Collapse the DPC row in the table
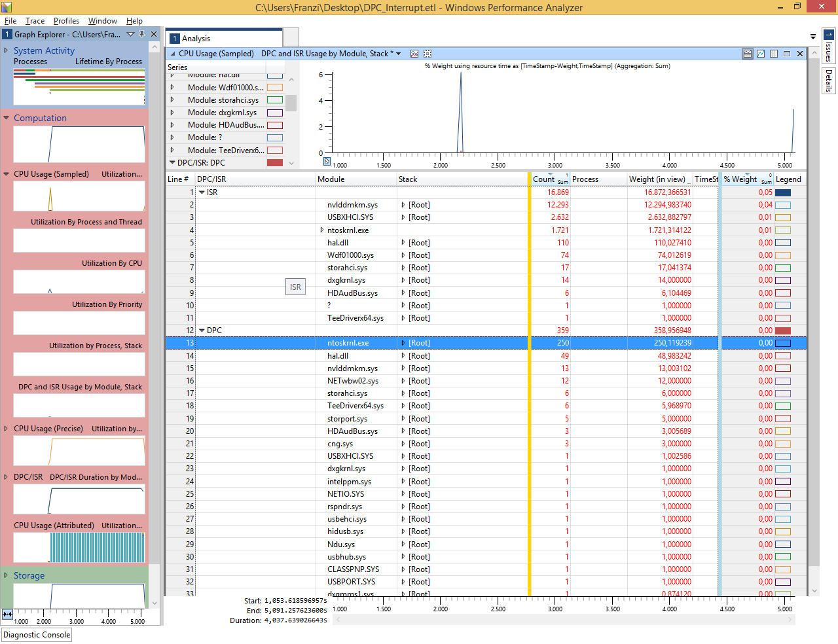838x644 pixels. 202,331
